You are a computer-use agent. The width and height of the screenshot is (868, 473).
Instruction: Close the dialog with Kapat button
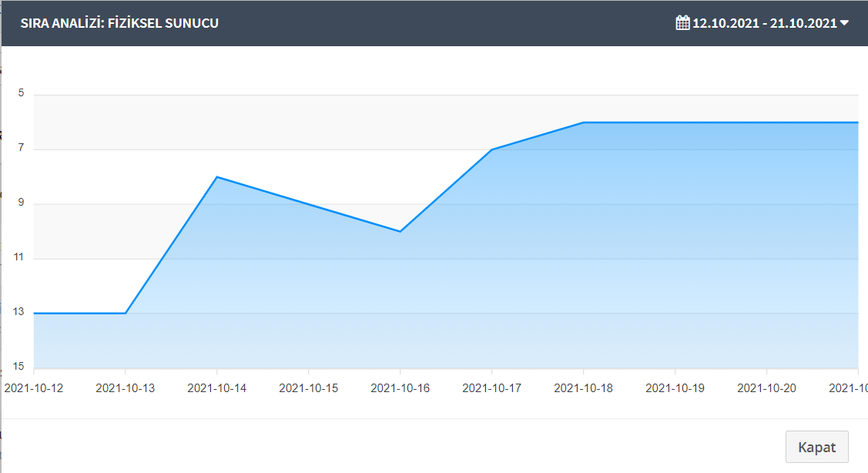pos(816,447)
